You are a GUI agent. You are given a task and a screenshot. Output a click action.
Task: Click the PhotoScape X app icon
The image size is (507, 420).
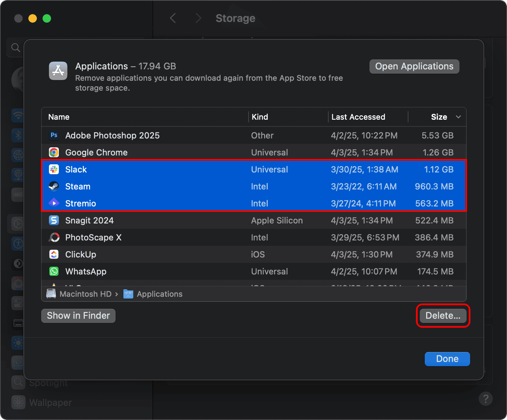click(x=54, y=237)
